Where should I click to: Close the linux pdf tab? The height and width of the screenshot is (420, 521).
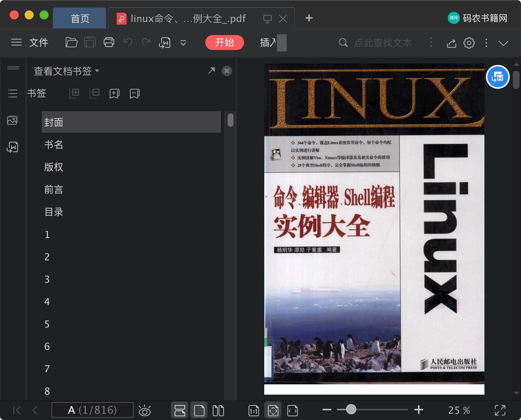[x=283, y=19]
